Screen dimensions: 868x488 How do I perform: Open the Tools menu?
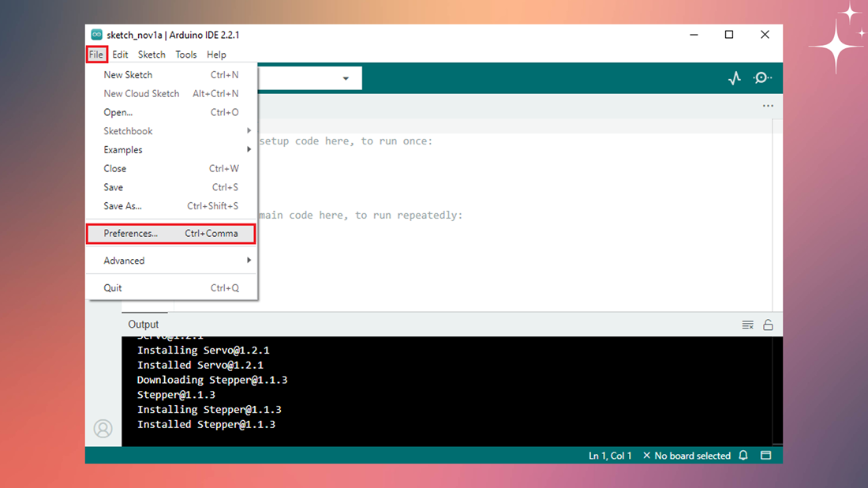[186, 54]
